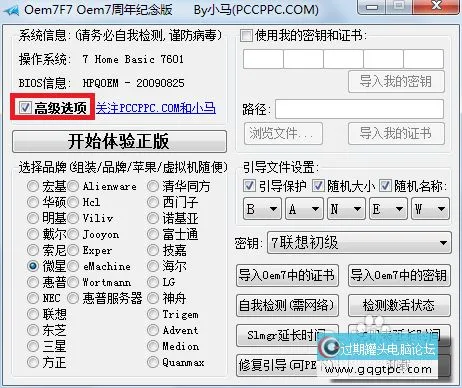
Task: Focus the 路径 path input field
Action: [359, 109]
